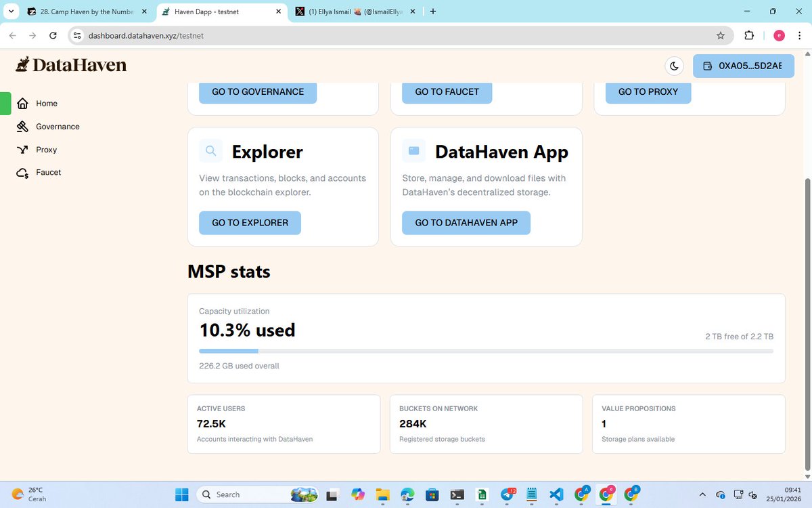Click Go To Faucet button
812x508 pixels.
[x=447, y=92]
